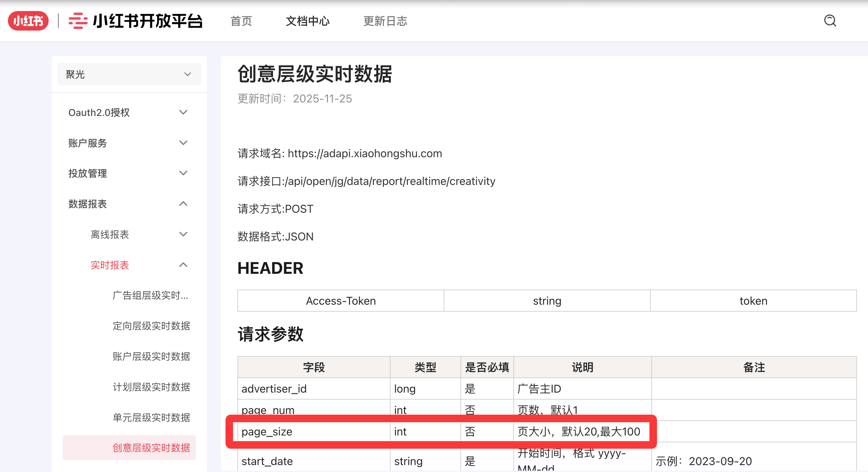Select 广告组层级实时 sidebar entry

[151, 296]
